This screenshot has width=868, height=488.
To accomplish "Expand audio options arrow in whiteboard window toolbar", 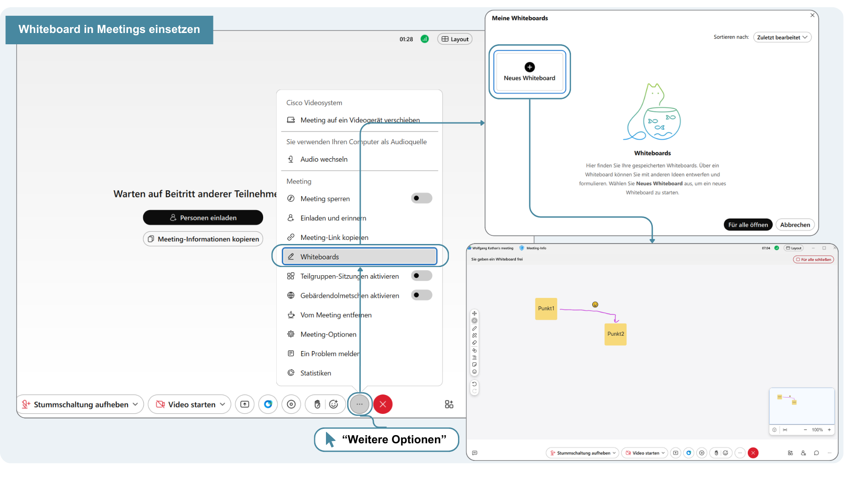I will pyautogui.click(x=614, y=453).
